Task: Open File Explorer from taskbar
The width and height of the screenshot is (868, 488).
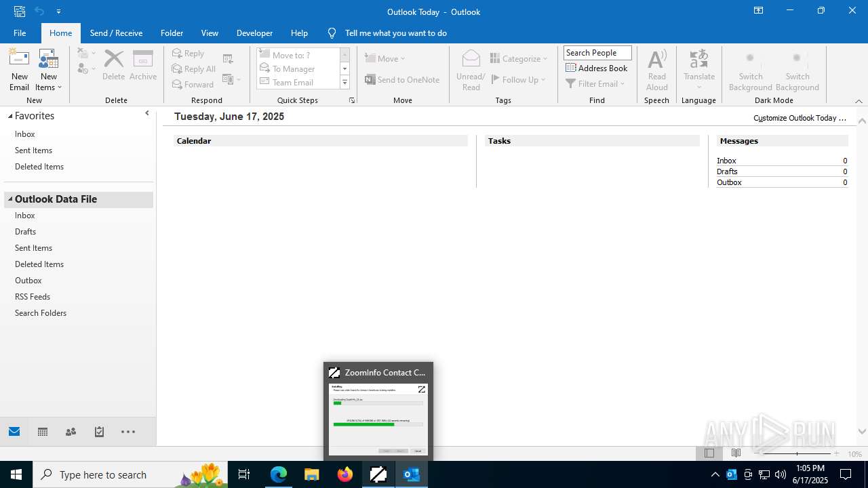Action: [312, 474]
